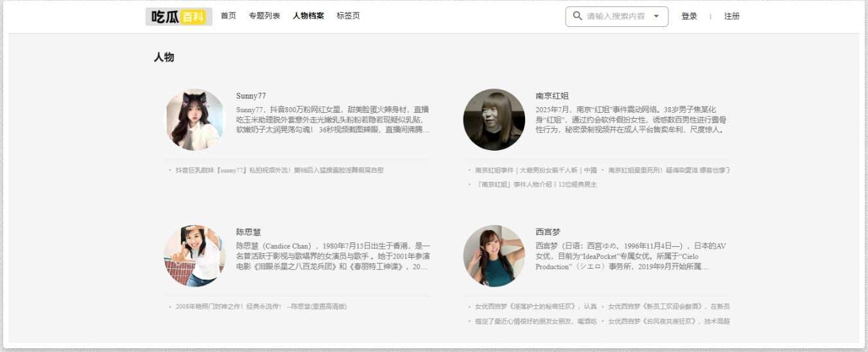Image resolution: width=868 pixels, height=352 pixels.
Task: Open the Sunny77 profile name link
Action: (x=250, y=96)
